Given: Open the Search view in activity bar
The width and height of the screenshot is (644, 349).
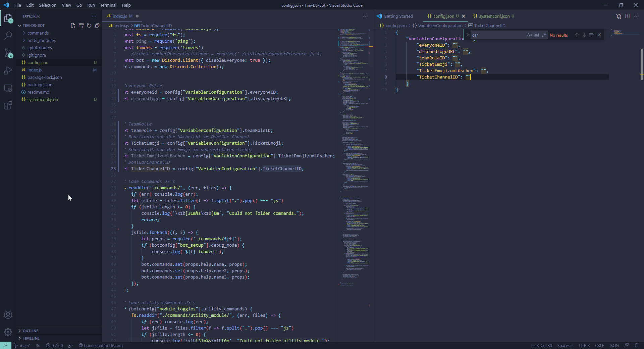Looking at the screenshot, I should pyautogui.click(x=8, y=36).
